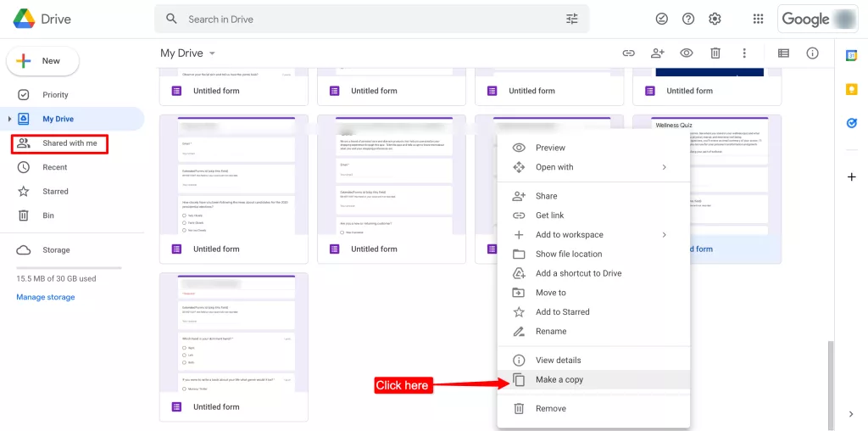This screenshot has width=868, height=431.
Task: Choose Add to Starred
Action: pos(593,312)
